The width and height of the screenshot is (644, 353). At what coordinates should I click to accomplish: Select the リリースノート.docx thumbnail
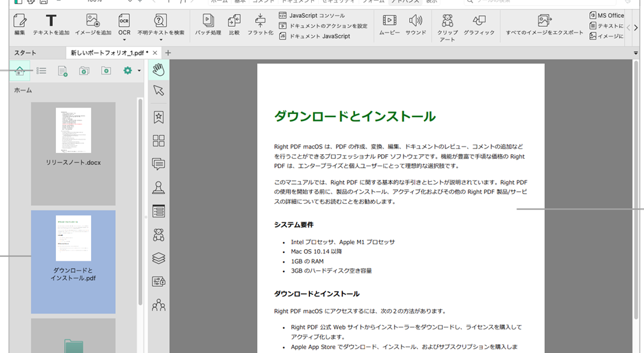pos(73,154)
